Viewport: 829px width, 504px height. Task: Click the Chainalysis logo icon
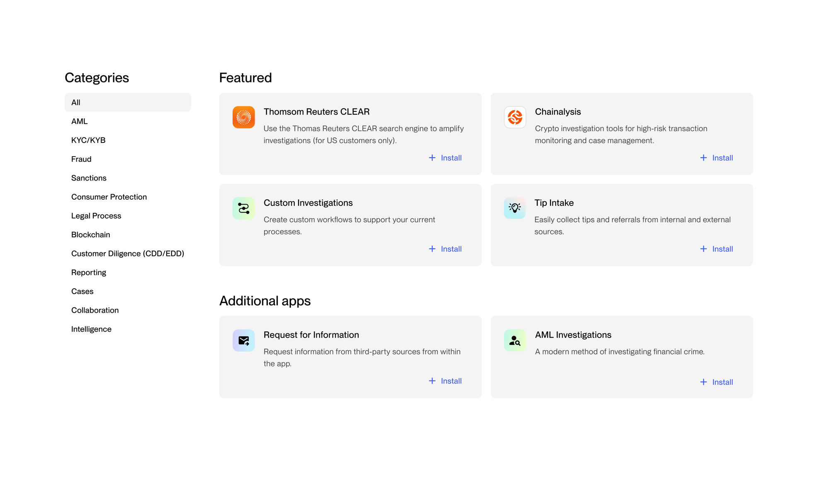515,117
